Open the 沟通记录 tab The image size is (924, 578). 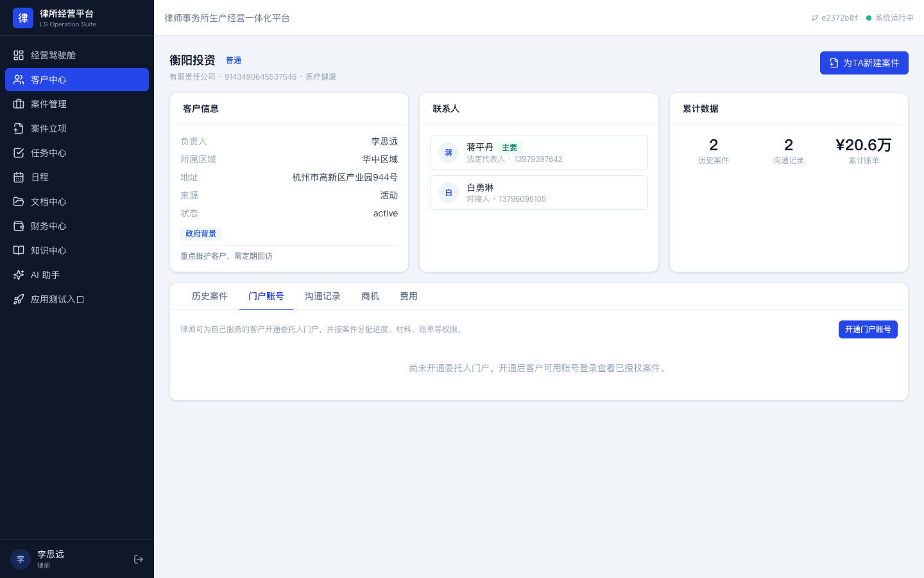pos(323,296)
